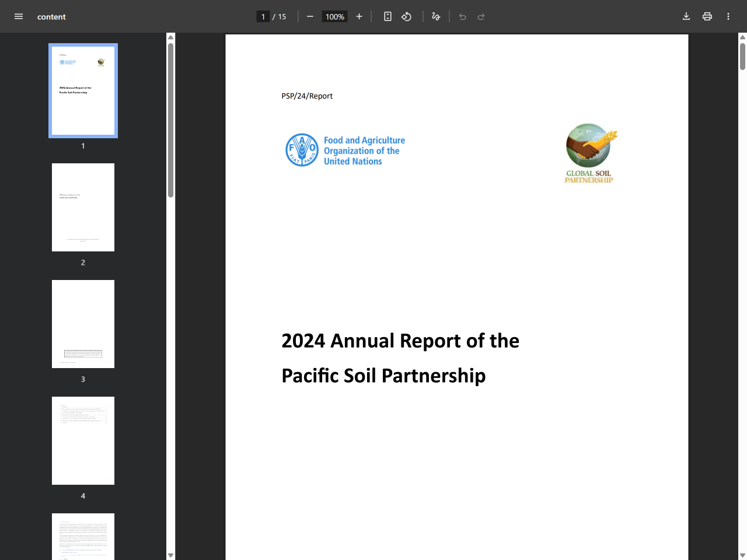Open the three-dot more actions menu
This screenshot has width=747, height=560.
tap(728, 16)
